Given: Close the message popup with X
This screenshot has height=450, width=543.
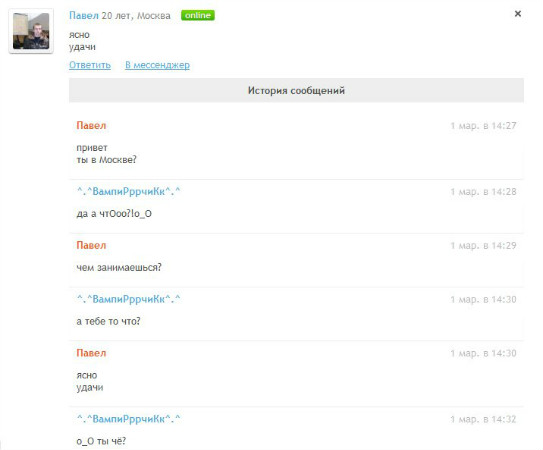Looking at the screenshot, I should tap(518, 14).
